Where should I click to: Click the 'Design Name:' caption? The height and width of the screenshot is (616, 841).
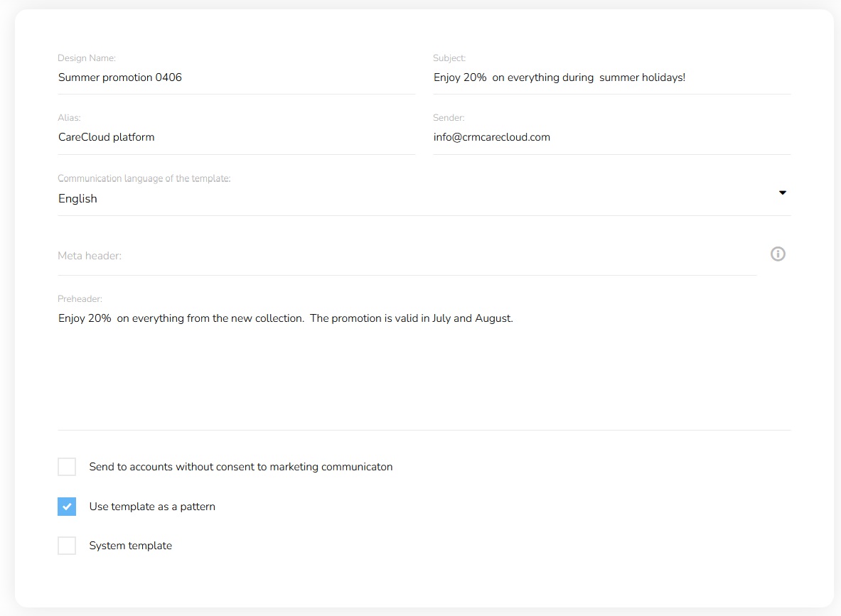[x=87, y=58]
